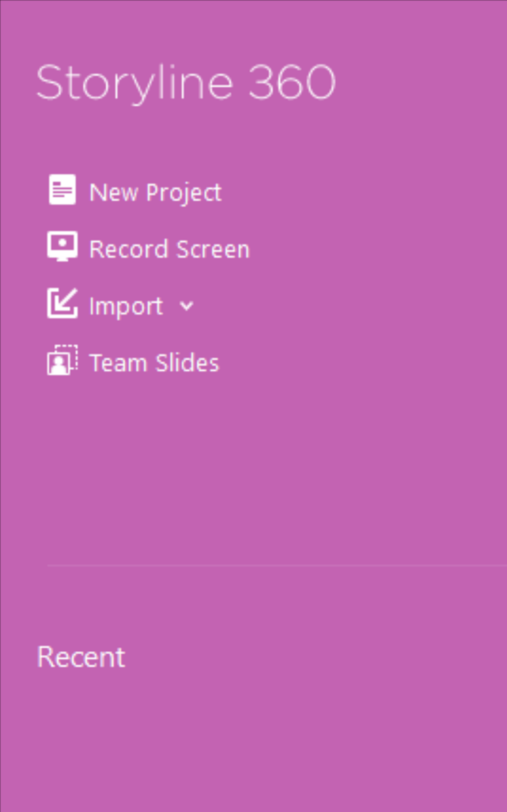The image size is (507, 812).
Task: Click the Recent section heading
Action: click(81, 657)
